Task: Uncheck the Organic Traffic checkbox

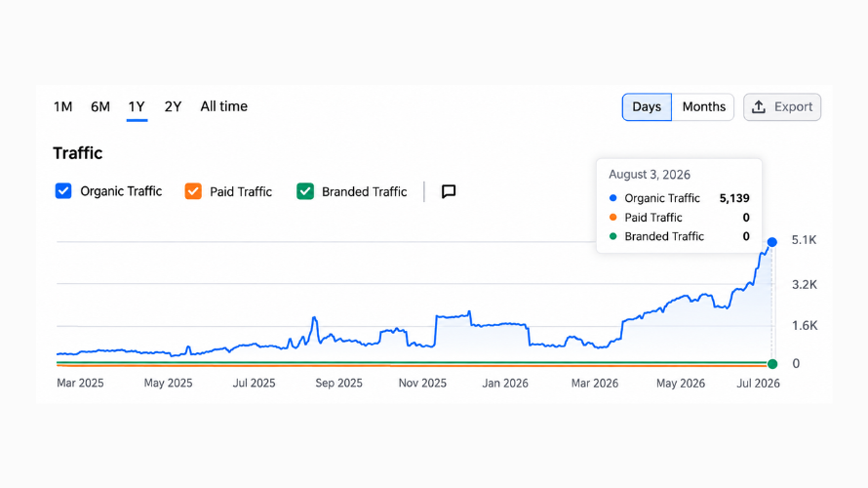Action: (63, 191)
